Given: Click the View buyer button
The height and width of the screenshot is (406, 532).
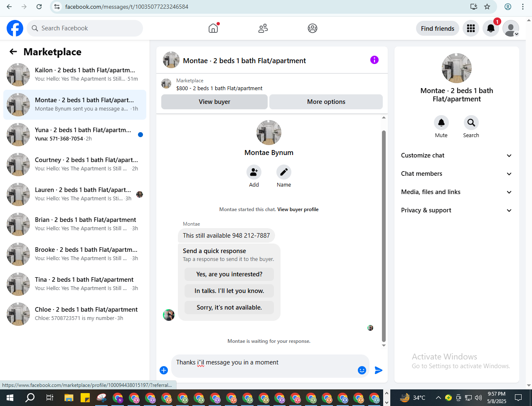Looking at the screenshot, I should coord(214,102).
